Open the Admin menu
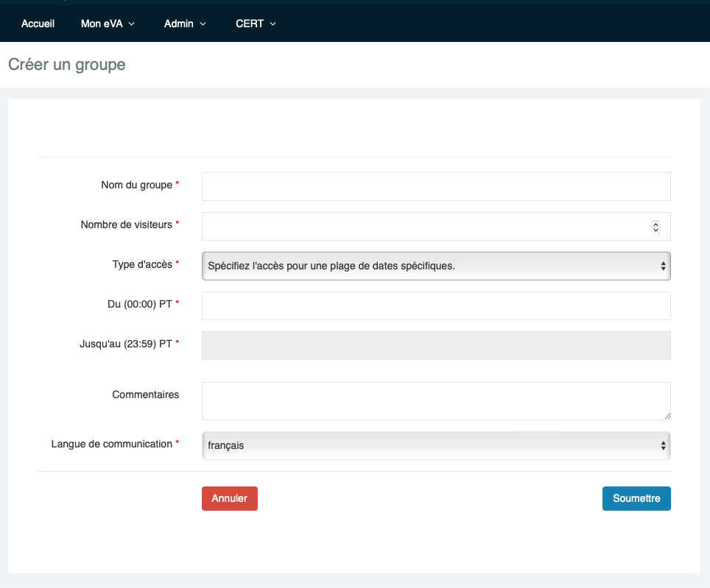Screen dimensions: 710x588 (185, 24)
